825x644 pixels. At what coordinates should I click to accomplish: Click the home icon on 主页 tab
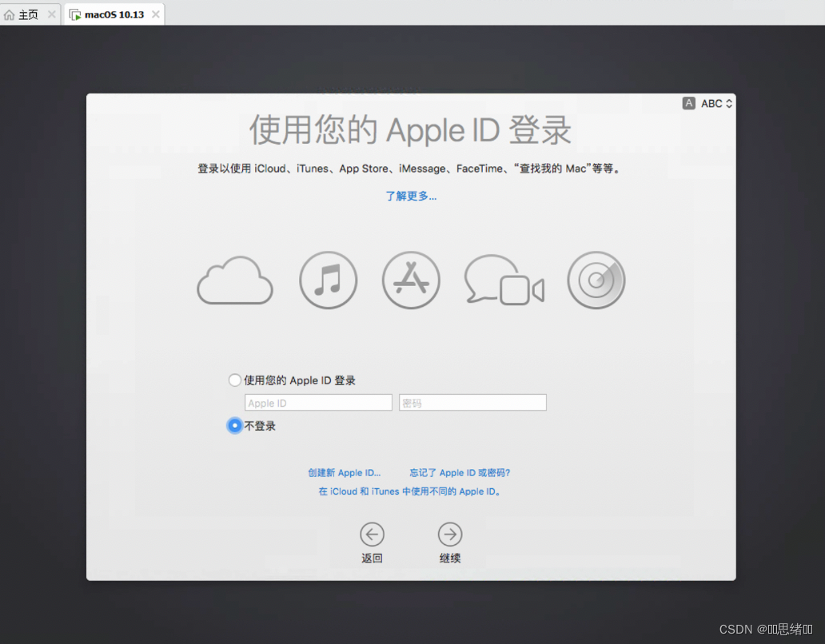coord(9,14)
